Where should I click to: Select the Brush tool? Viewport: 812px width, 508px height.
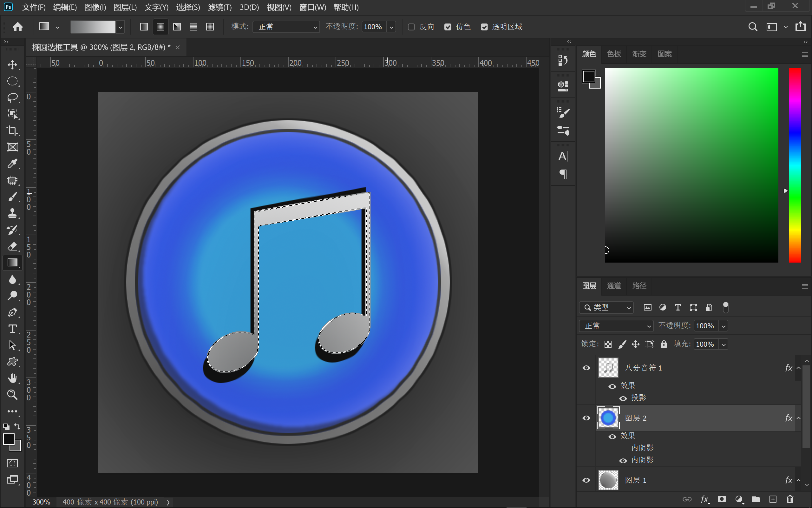tap(12, 197)
